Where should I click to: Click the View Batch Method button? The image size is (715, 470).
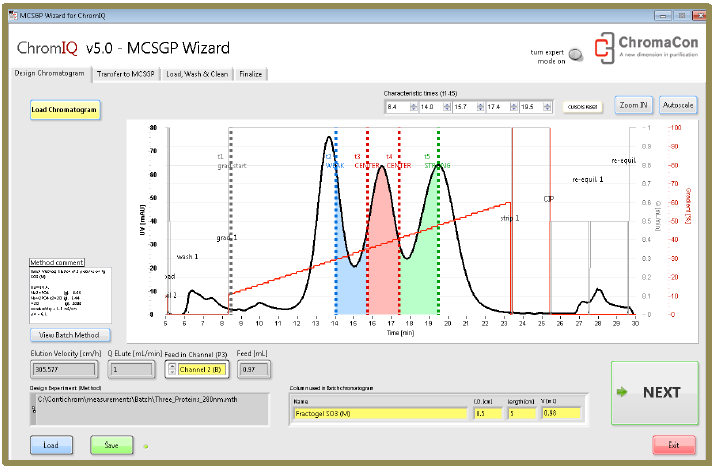[70, 335]
